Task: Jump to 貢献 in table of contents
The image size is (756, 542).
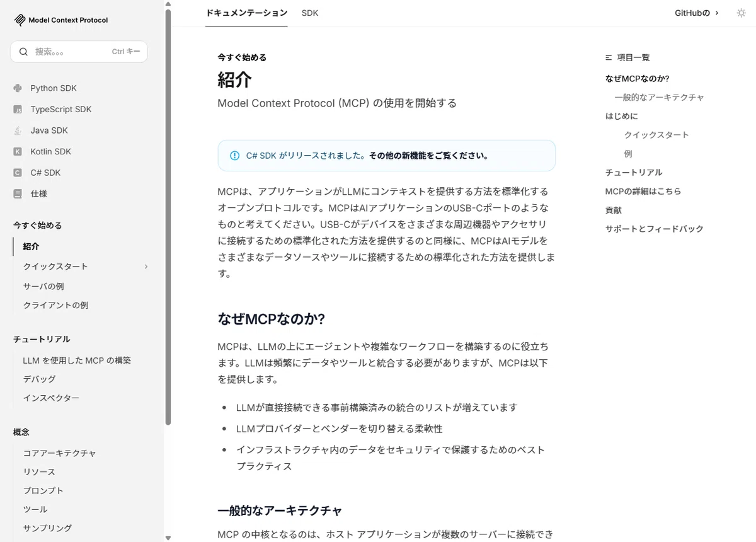Action: pos(613,210)
